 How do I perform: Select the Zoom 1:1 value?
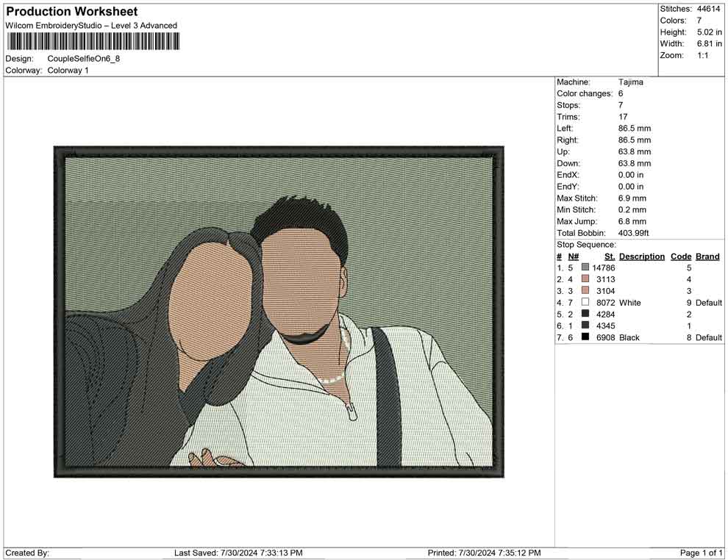tap(702, 55)
